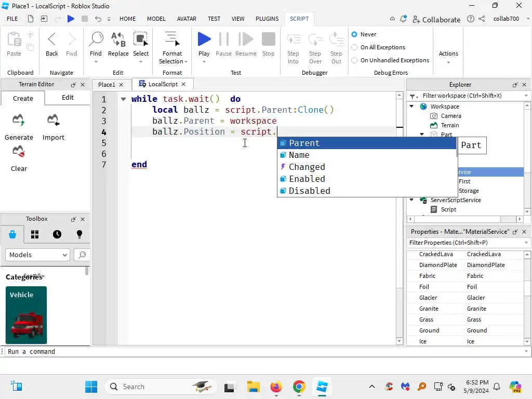Open Format Selection menu
The width and height of the screenshot is (532, 399).
coord(172,47)
